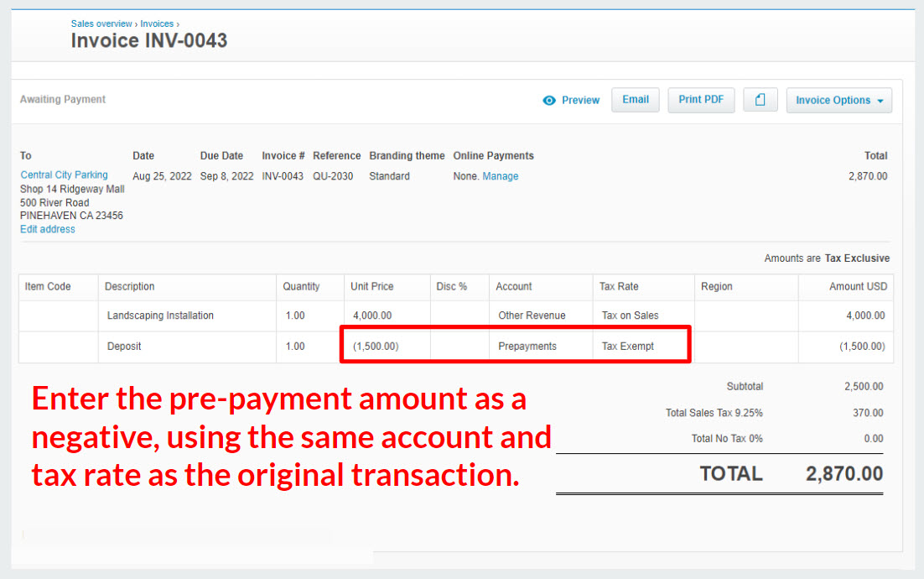Select the Other Revenue account cell
The image size is (924, 579).
tap(540, 316)
